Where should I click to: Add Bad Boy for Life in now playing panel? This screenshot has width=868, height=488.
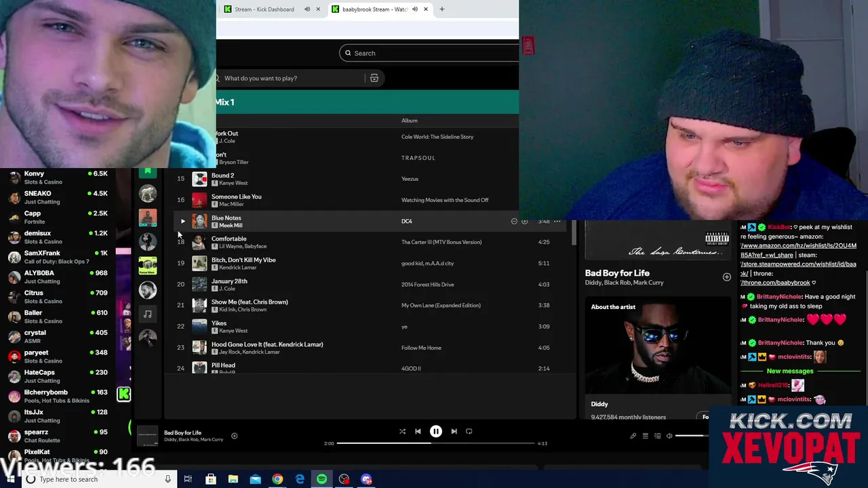(726, 277)
